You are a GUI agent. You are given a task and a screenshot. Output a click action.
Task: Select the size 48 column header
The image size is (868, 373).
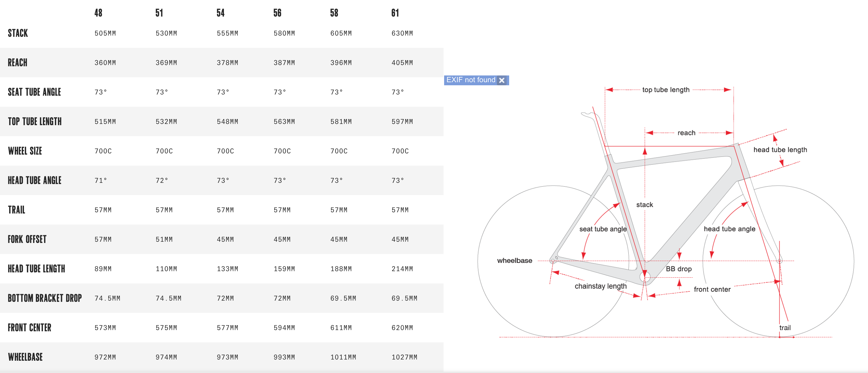(98, 13)
